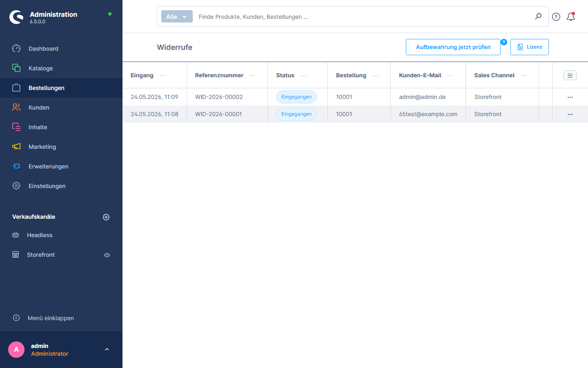The width and height of the screenshot is (588, 368).
Task: Open the Dashboard icon in sidebar
Action: coord(16,49)
